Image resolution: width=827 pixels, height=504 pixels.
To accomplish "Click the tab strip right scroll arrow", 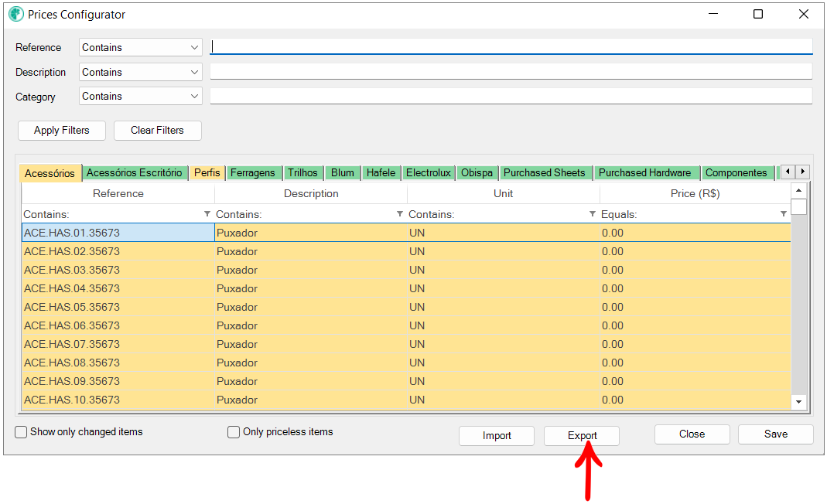I will tap(802, 172).
